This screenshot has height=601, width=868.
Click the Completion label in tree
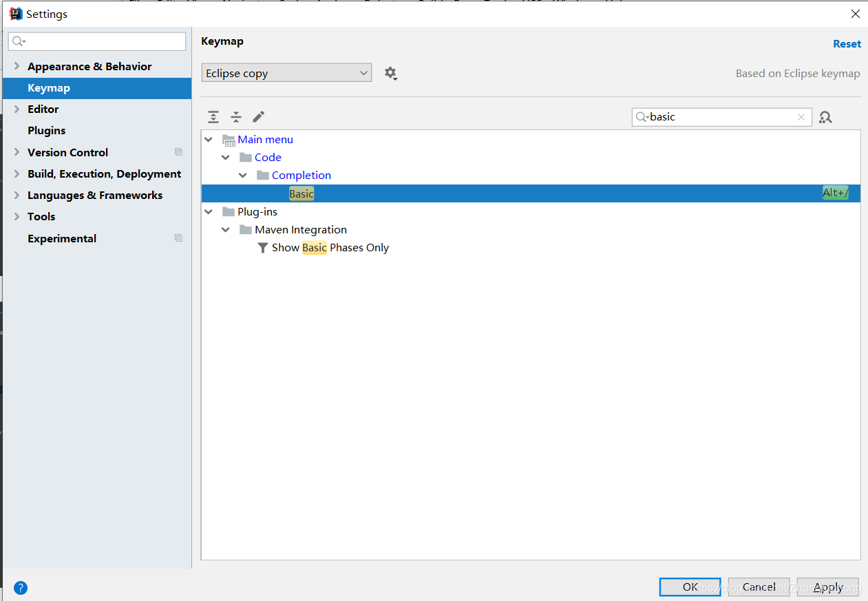pyautogui.click(x=301, y=176)
